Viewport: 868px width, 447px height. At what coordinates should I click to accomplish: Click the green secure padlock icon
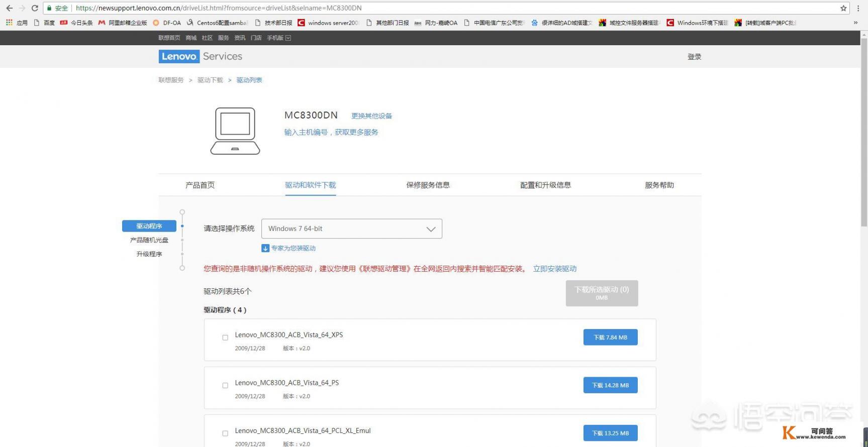tap(49, 8)
